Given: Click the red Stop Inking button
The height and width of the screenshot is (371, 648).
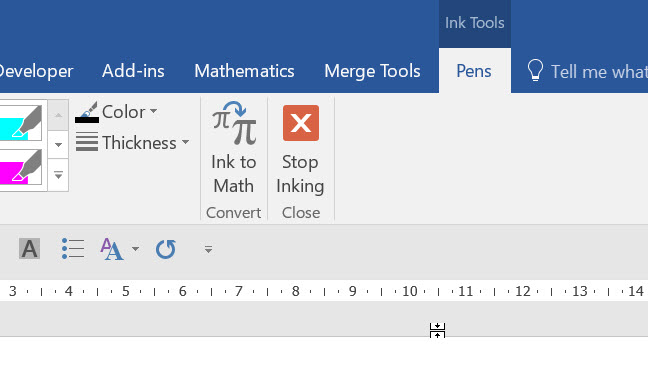Looking at the screenshot, I should (300, 123).
